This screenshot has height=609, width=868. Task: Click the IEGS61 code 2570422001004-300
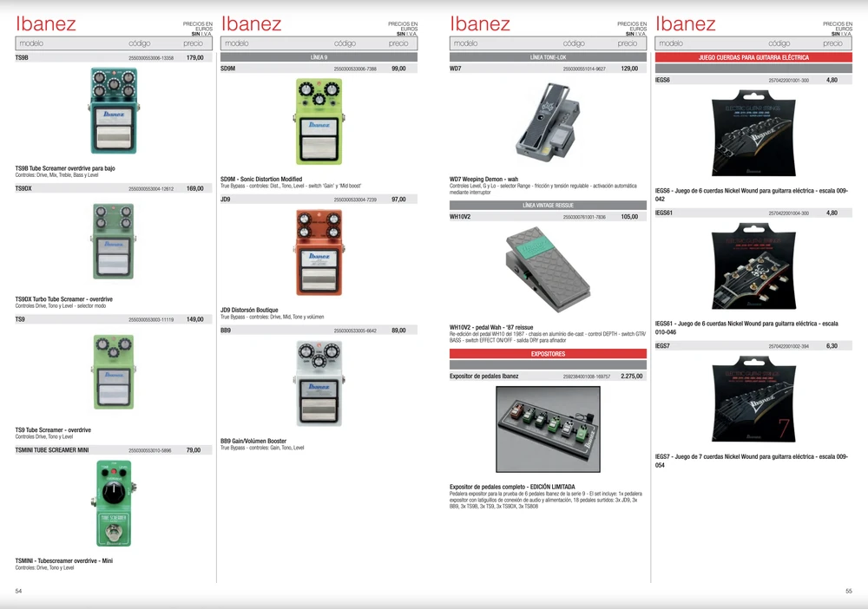[x=788, y=213]
